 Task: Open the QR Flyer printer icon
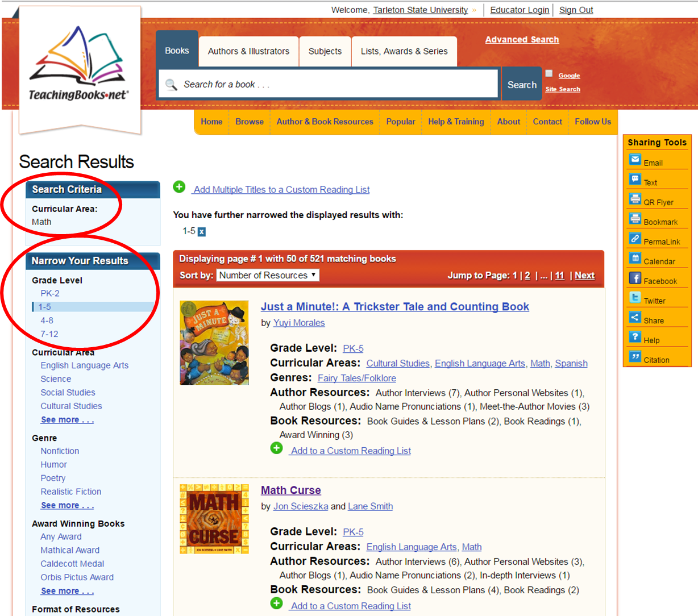click(635, 199)
